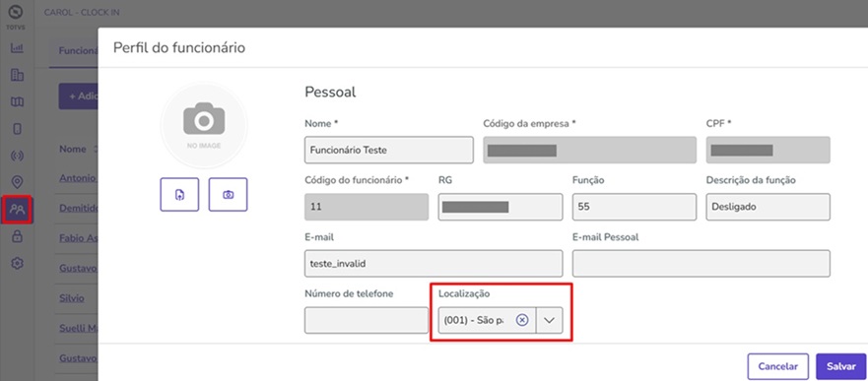Click the Descrição da função field Desligado
868x381 pixels.
768,207
